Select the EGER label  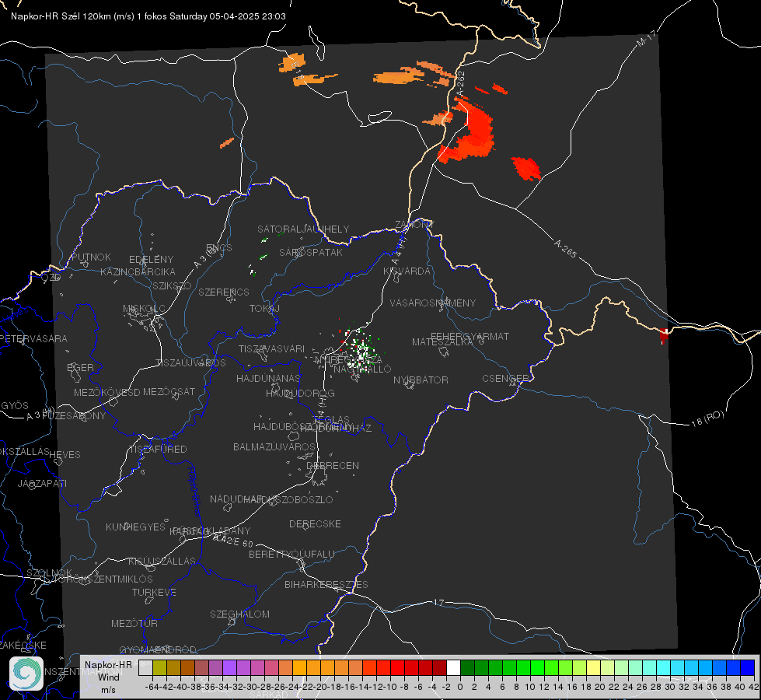tap(80, 367)
